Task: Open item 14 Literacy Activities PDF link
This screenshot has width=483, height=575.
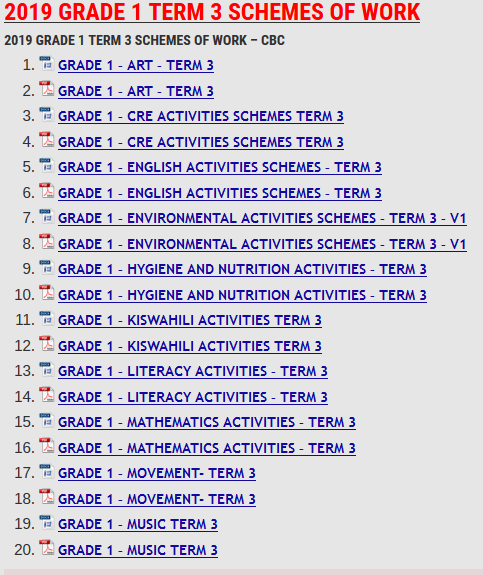Action: (x=193, y=397)
